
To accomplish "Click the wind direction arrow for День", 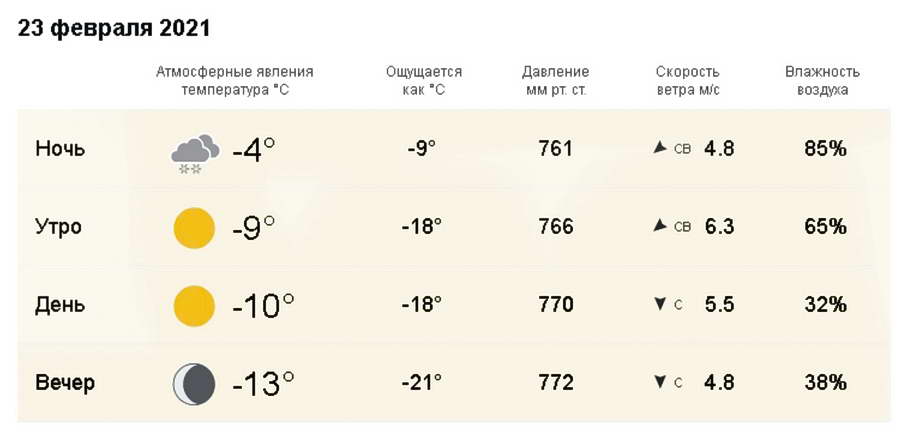I will (659, 304).
